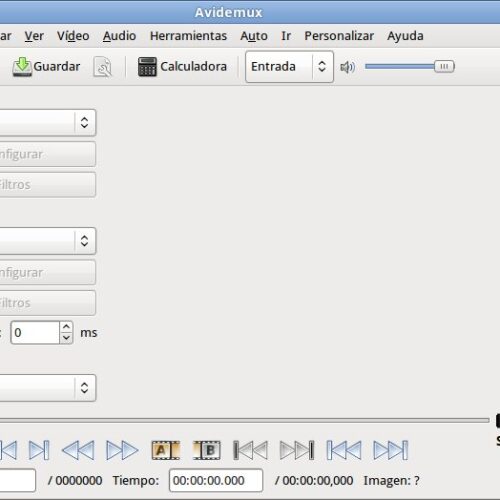Jump to previous keyframe (double left arrows)
Viewport: 500px width, 500px height.
78,450
